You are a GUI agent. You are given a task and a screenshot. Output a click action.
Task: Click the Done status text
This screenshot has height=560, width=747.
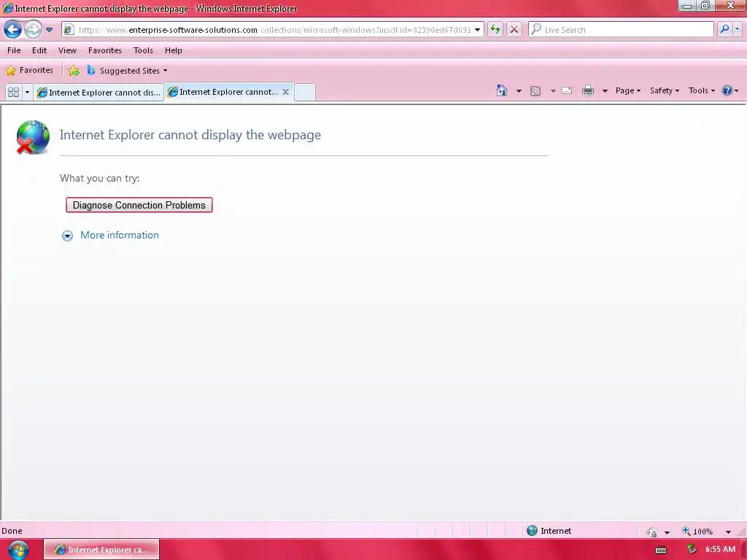pyautogui.click(x=12, y=531)
